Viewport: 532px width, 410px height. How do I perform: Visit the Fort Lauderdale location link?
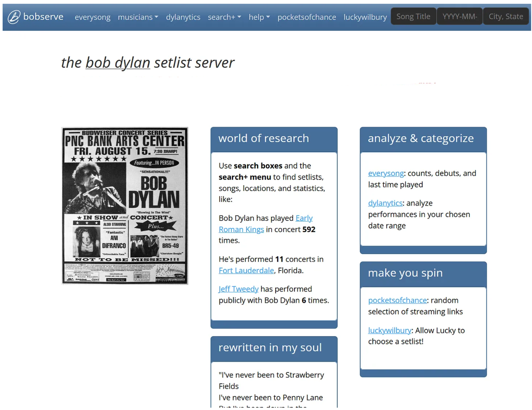click(x=246, y=270)
